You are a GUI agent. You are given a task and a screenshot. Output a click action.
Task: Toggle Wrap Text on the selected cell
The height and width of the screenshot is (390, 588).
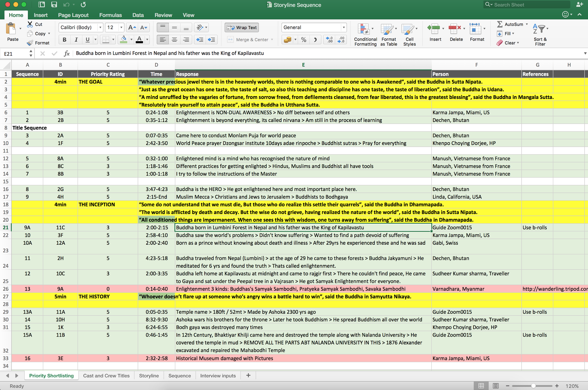coord(242,27)
